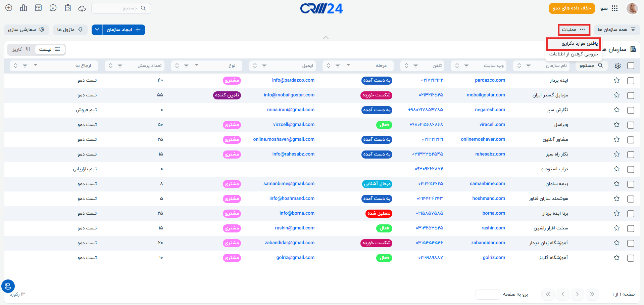The height and width of the screenshot is (305, 644).
Task: Expand the نوع column dropdown arrow
Action: (197, 65)
